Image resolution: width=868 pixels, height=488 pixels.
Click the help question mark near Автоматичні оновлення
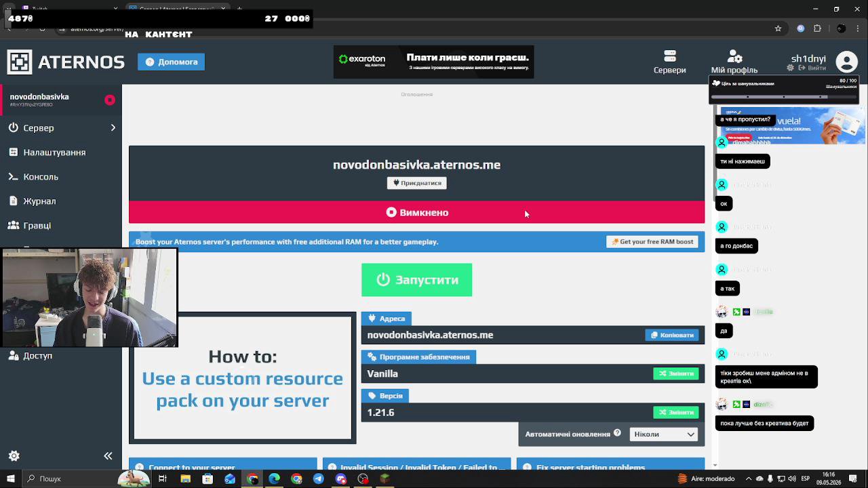pos(617,433)
